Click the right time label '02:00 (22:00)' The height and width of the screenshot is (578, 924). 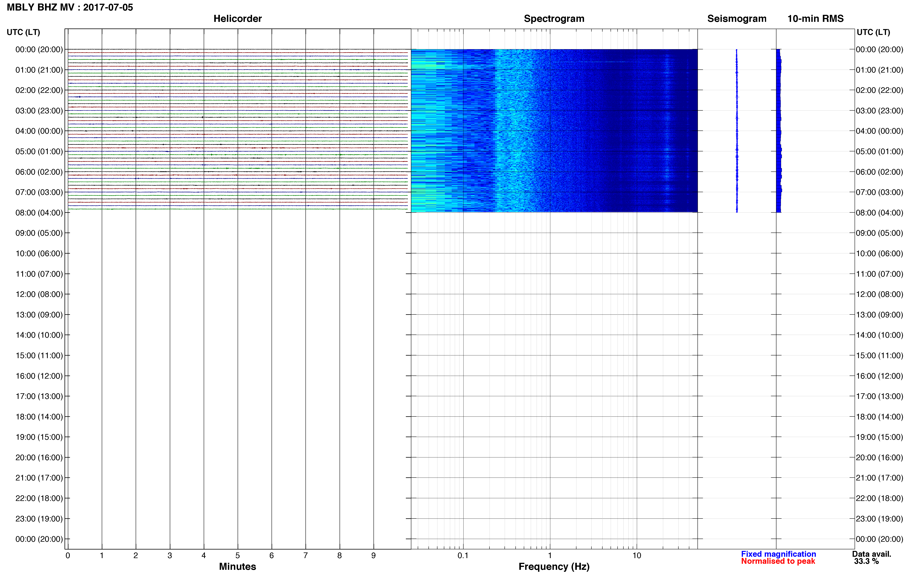point(879,90)
